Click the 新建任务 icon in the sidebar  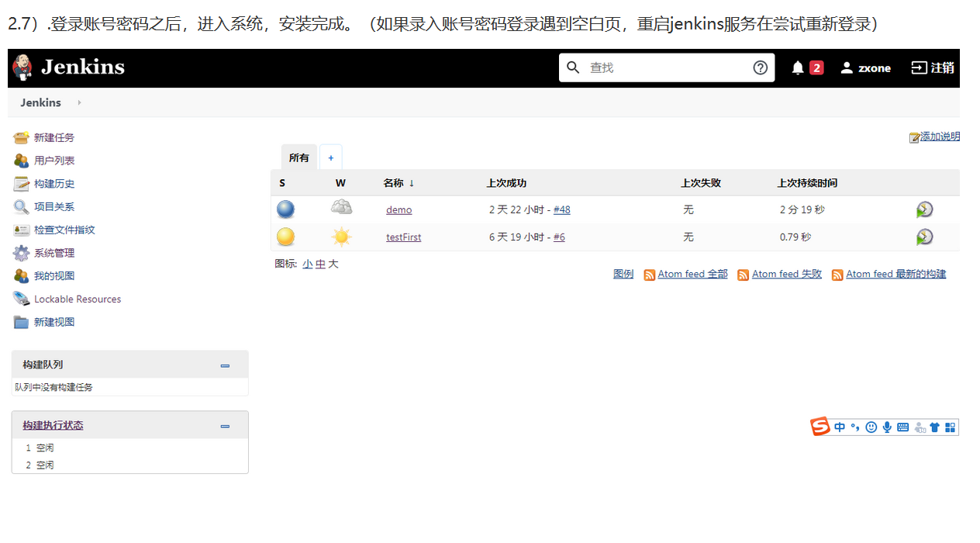pos(21,137)
